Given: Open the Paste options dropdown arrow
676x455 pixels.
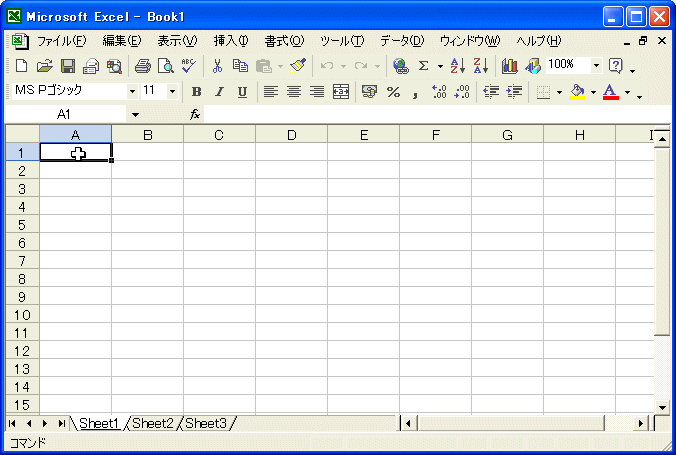Looking at the screenshot, I should (281, 66).
